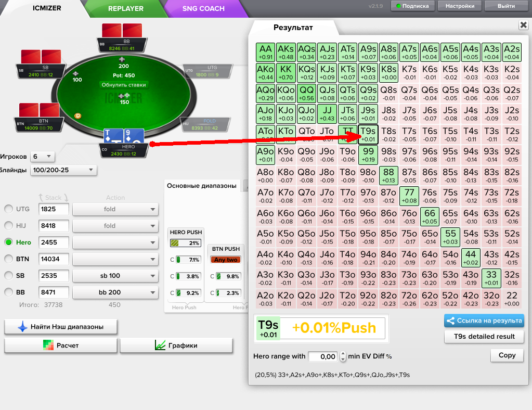
Task: Click the Copy button
Action: coord(507,355)
